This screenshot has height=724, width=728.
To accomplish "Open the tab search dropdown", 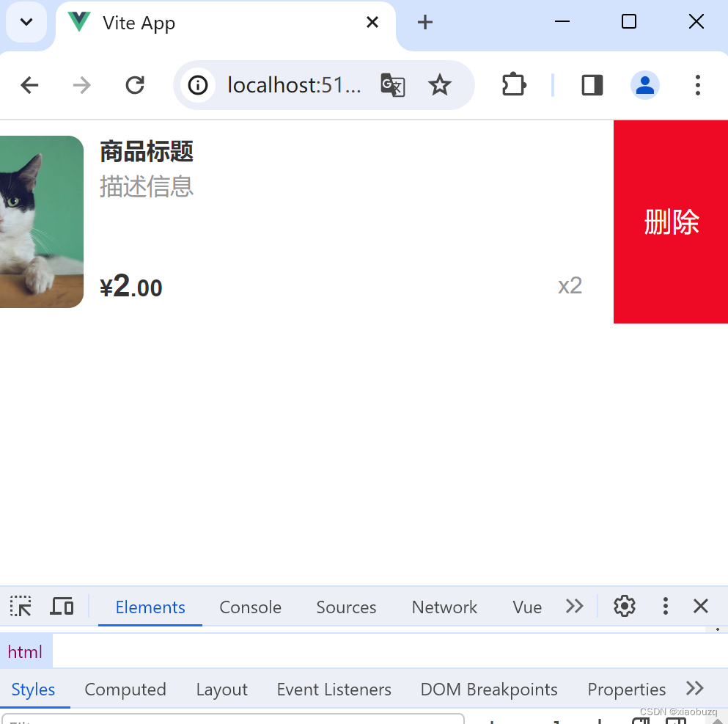I will pyautogui.click(x=26, y=22).
